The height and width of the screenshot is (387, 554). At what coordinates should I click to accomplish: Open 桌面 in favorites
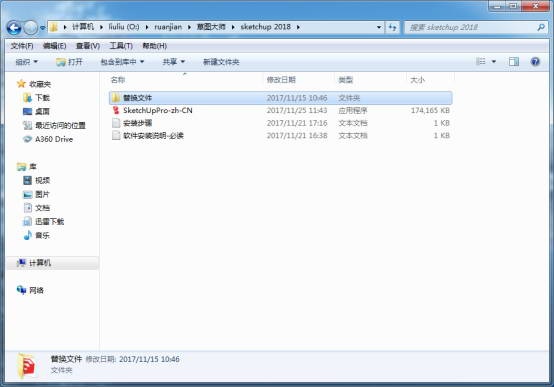(x=36, y=111)
